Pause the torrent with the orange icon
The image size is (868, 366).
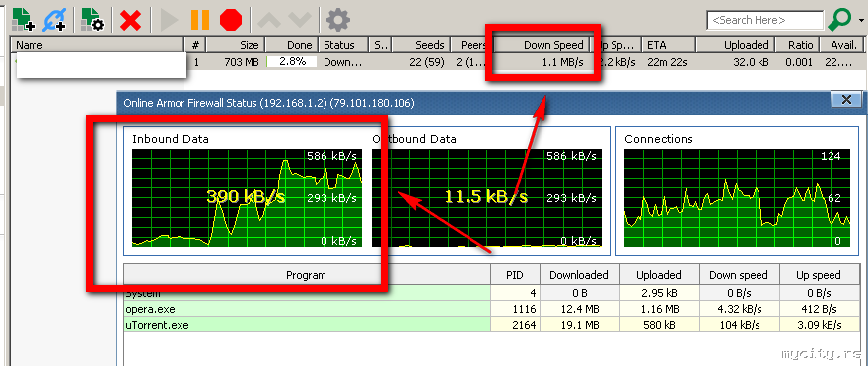[200, 21]
